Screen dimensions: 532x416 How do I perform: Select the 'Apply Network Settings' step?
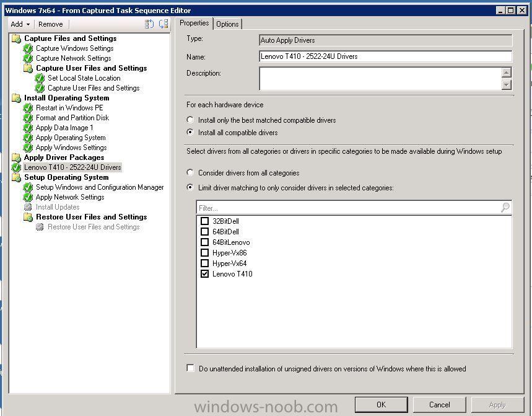70,197
